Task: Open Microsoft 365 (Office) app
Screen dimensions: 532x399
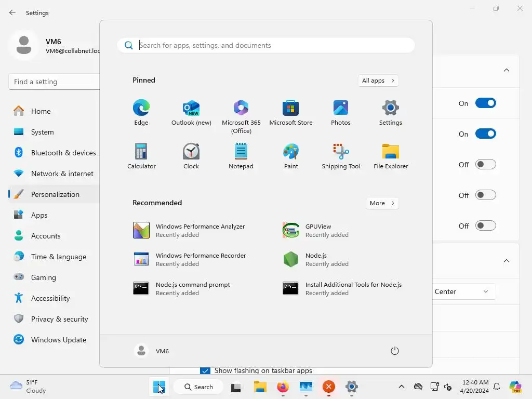Action: (241, 117)
